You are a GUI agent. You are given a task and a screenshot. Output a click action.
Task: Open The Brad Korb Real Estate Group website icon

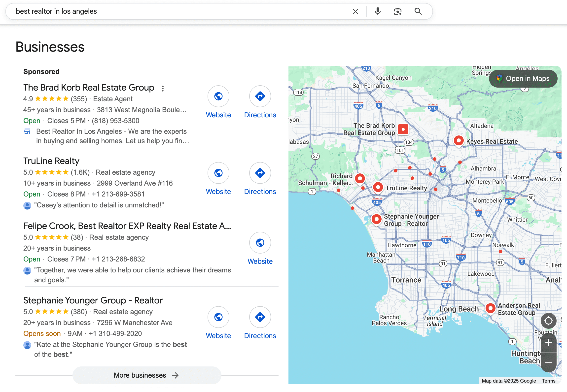(218, 96)
